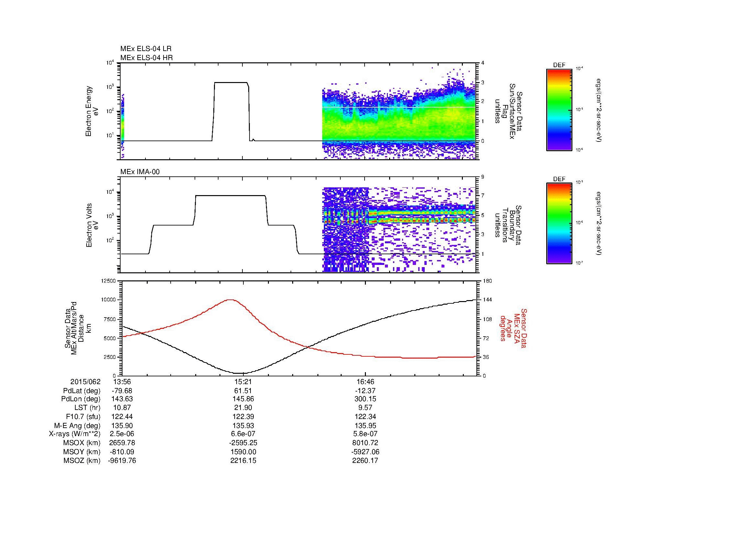Click the M-E Ang value '135.95'
This screenshot has width=756, height=534.
(x=365, y=425)
